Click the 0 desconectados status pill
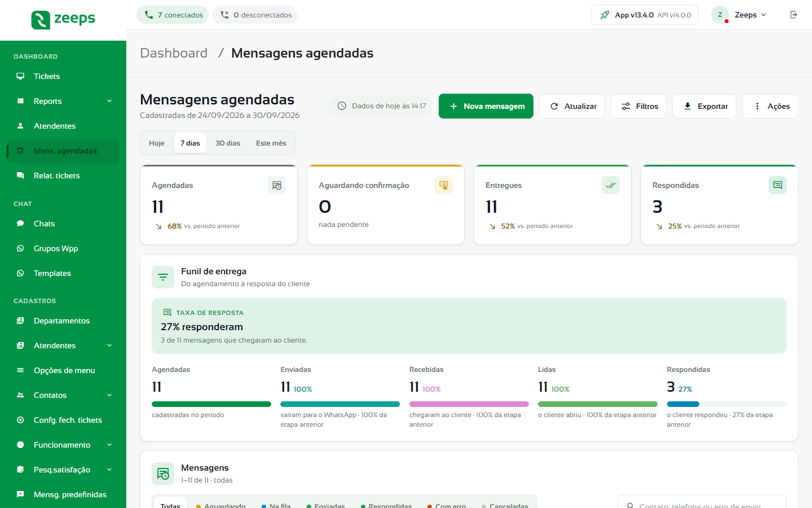Viewport: 812px width, 508px height. click(255, 15)
